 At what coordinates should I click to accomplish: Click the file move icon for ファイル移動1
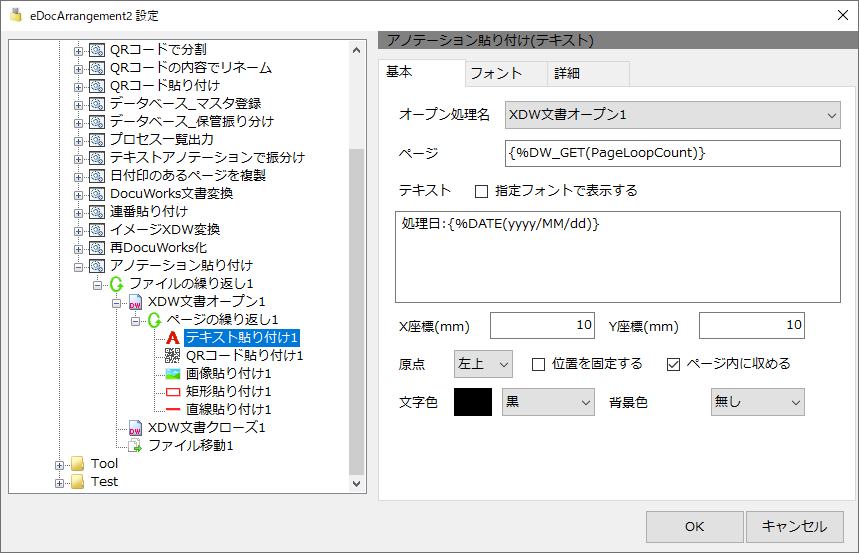135,446
